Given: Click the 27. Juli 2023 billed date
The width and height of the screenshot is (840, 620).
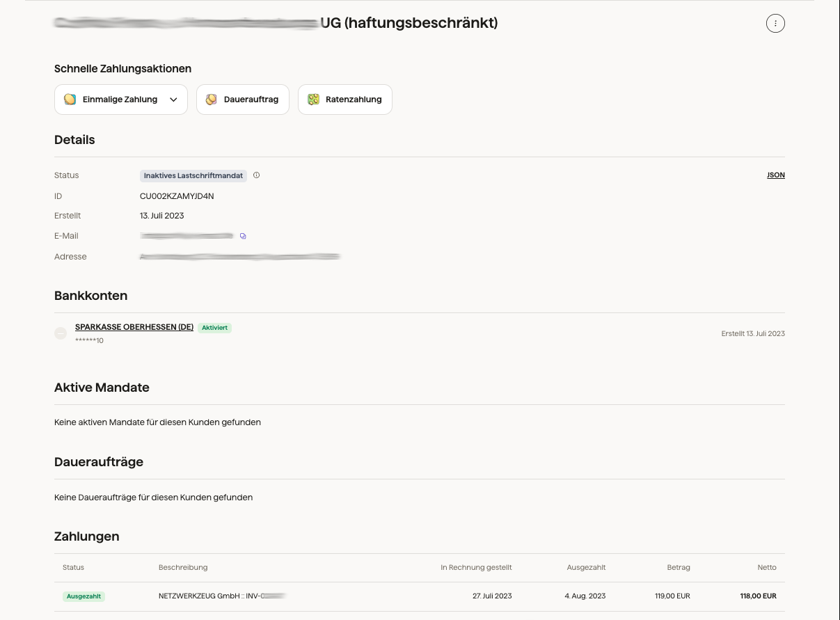Looking at the screenshot, I should tap(492, 596).
